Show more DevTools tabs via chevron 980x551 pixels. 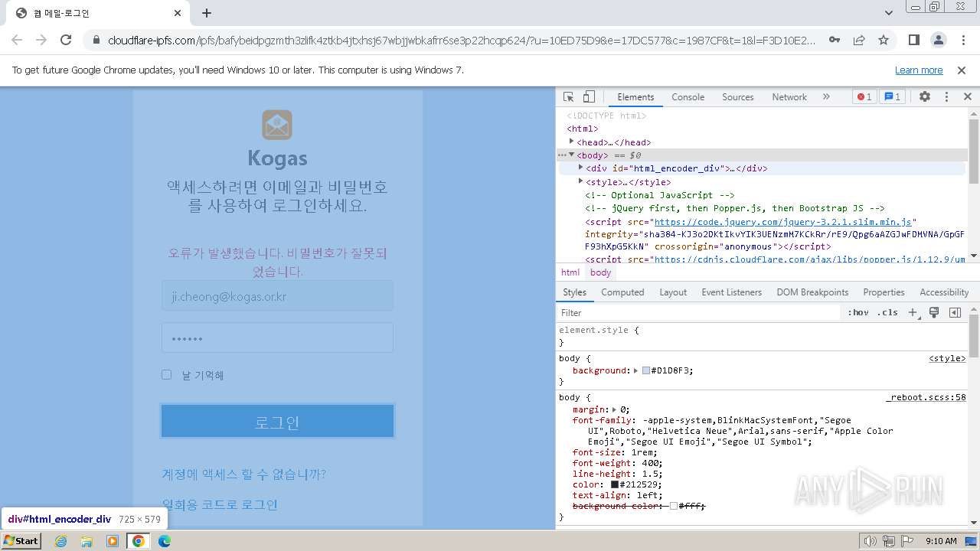(x=826, y=97)
